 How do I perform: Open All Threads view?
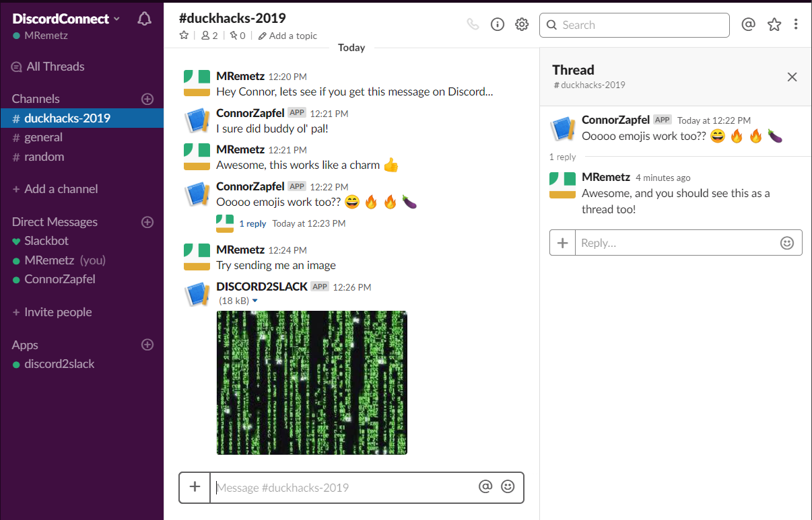click(x=48, y=67)
